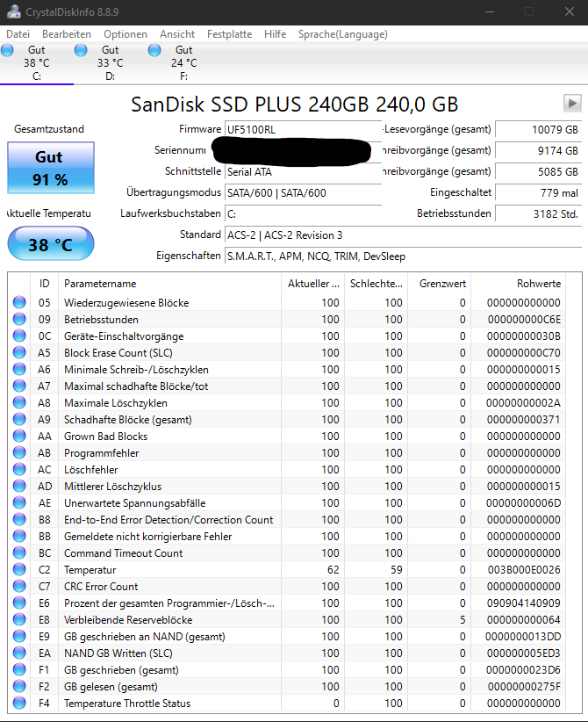Click the Parametername column header
Viewport: 588px width, 722px height.
tap(169, 284)
